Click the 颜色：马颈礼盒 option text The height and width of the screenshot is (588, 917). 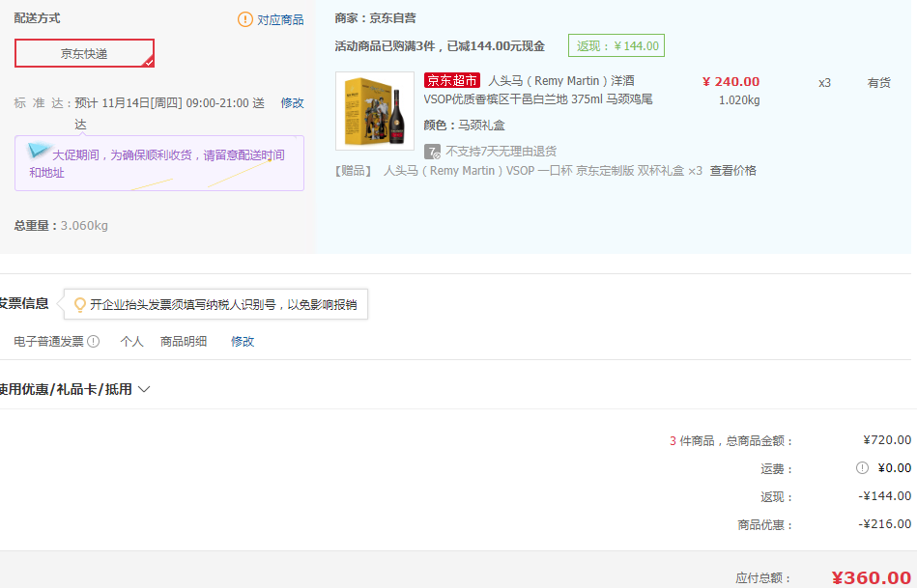(465, 126)
